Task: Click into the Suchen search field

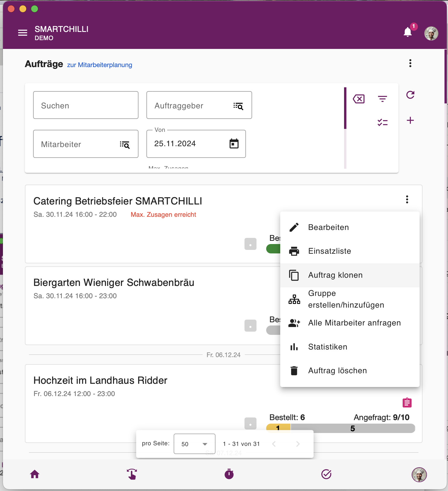Action: pos(86,105)
